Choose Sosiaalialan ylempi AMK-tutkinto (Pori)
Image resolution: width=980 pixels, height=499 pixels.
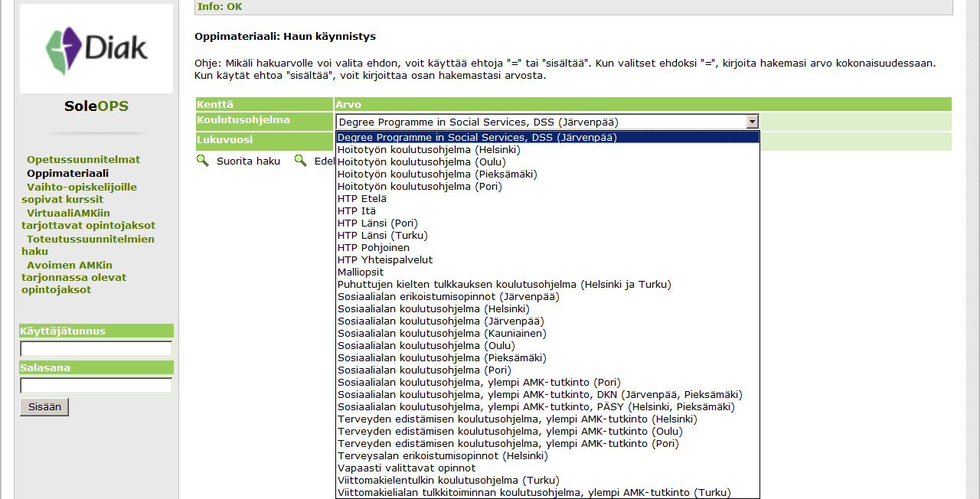[x=547, y=383]
